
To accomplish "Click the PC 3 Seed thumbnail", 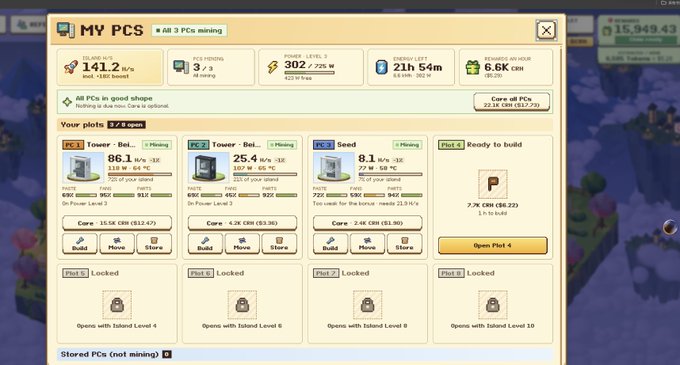I will point(334,167).
